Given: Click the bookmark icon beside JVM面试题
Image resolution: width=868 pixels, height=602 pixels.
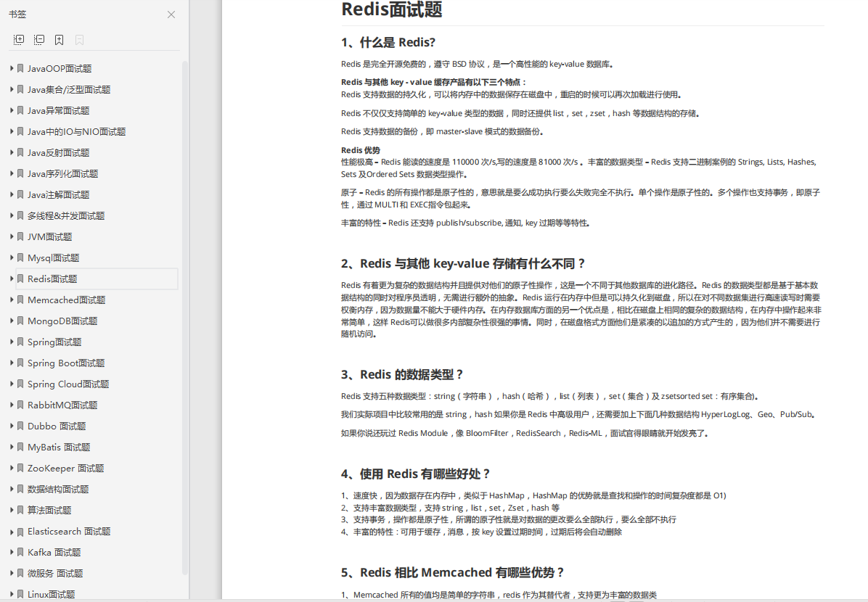Looking at the screenshot, I should point(20,236).
